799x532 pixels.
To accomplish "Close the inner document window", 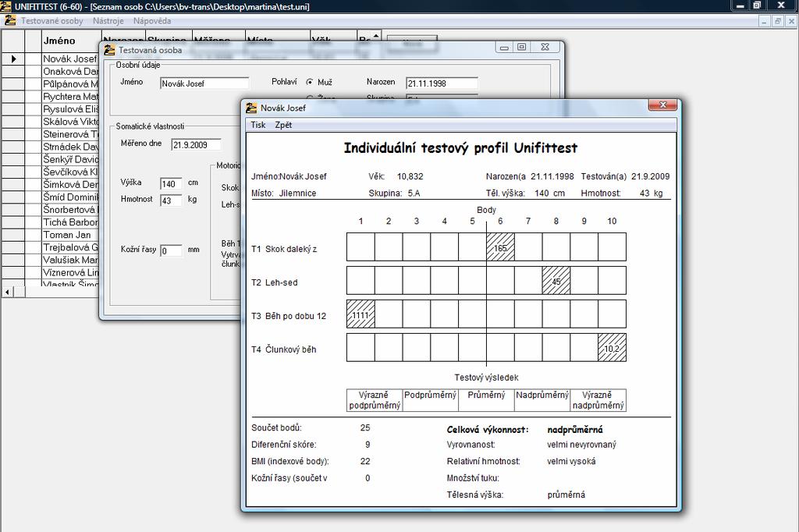I will [791, 21].
